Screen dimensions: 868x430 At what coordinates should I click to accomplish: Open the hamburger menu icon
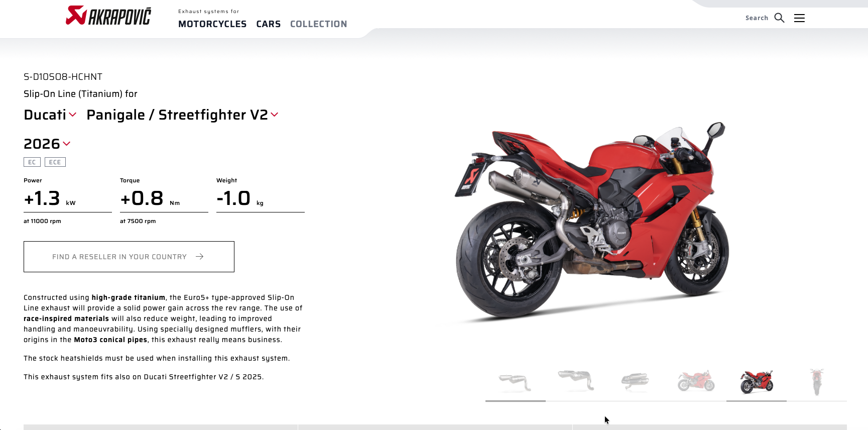(799, 18)
